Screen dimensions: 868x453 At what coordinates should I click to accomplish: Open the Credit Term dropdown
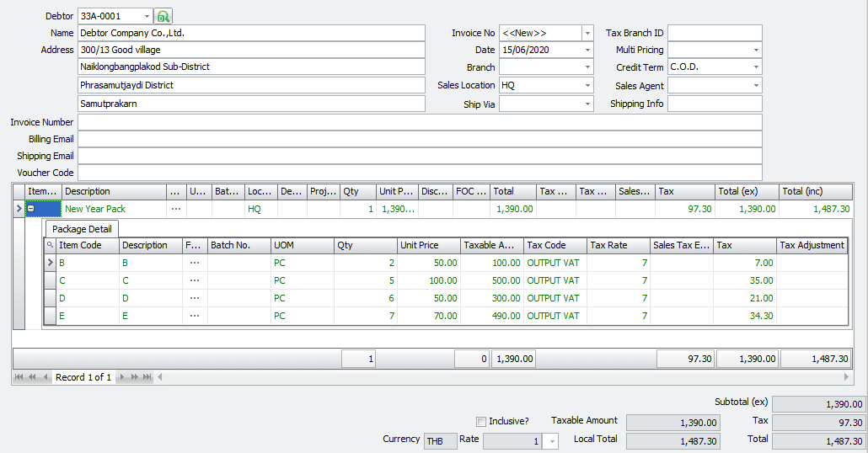[x=755, y=67]
